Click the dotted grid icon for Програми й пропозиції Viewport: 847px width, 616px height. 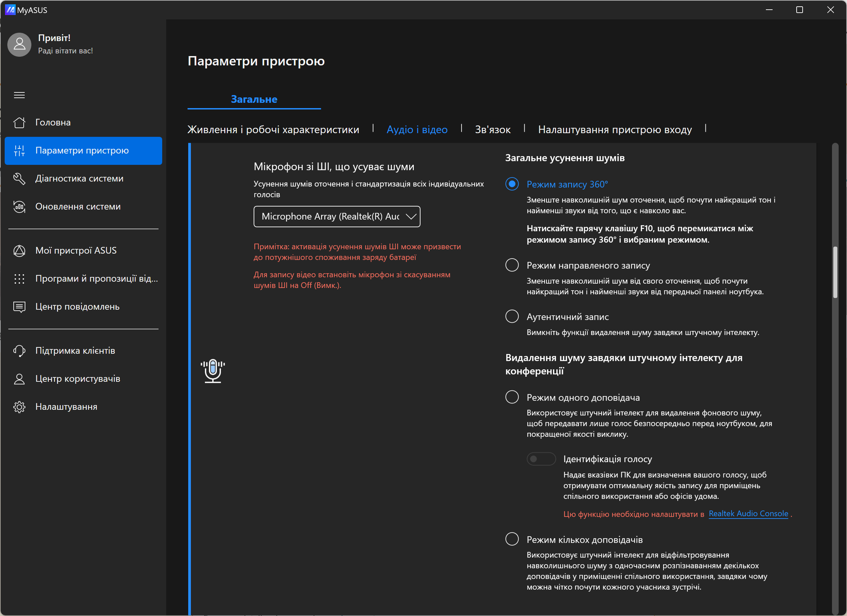click(19, 279)
